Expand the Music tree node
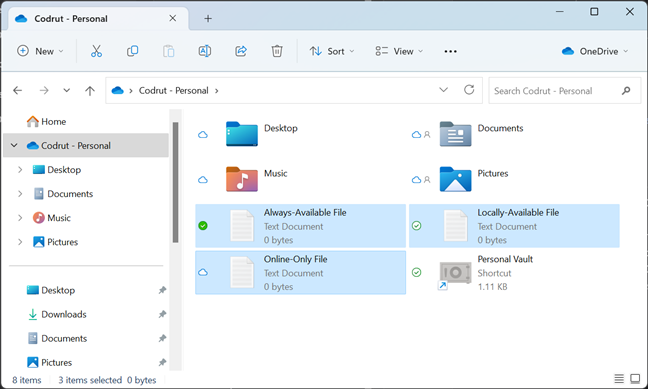Screen dimensions: 648x389 20,218
